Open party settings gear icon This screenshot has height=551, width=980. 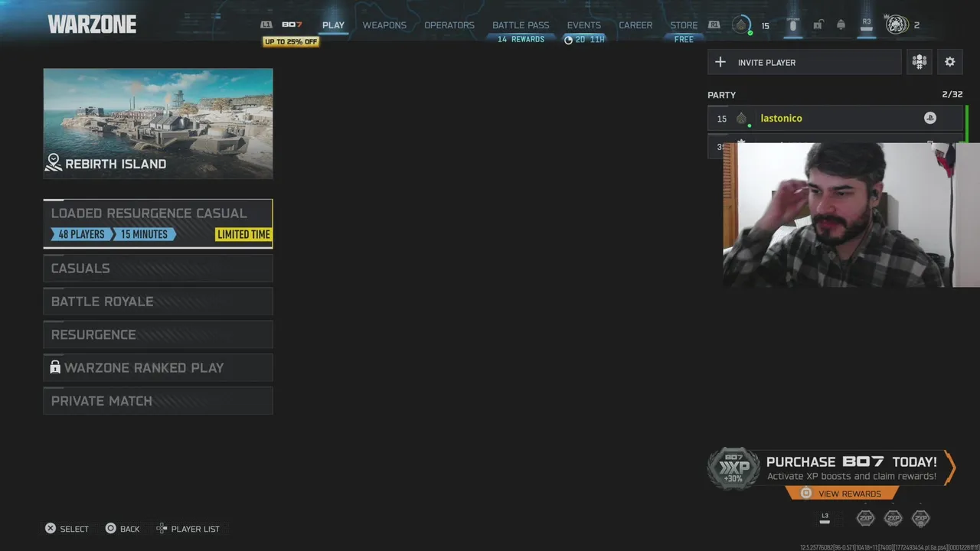tap(950, 62)
